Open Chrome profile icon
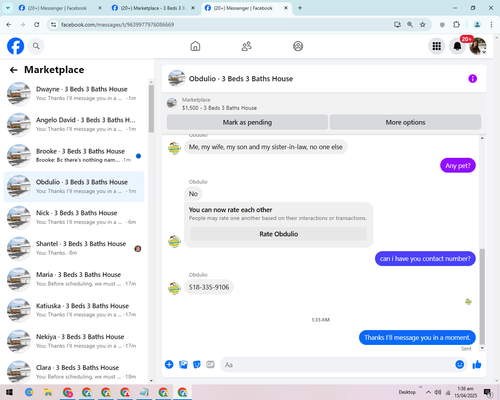Screen dimensions: 500x400 tap(477, 24)
